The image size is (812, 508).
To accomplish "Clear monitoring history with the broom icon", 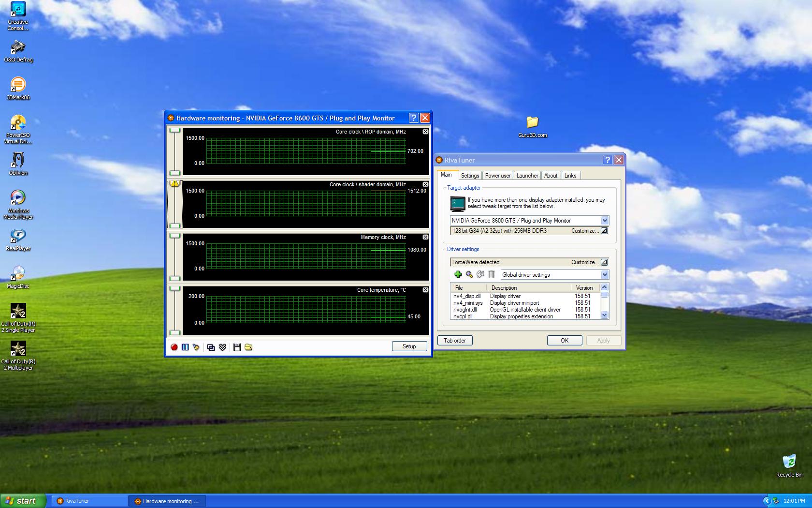I will click(x=196, y=347).
